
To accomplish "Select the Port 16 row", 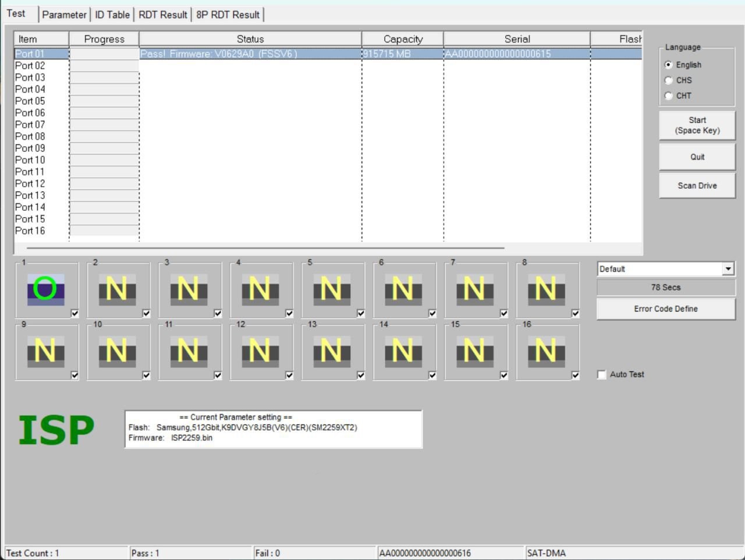I will point(328,231).
